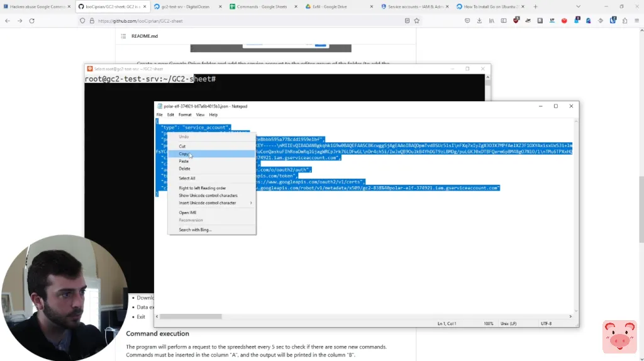Choose Copy in the context menu
Viewport: 644px width, 361px height.
coord(211,153)
